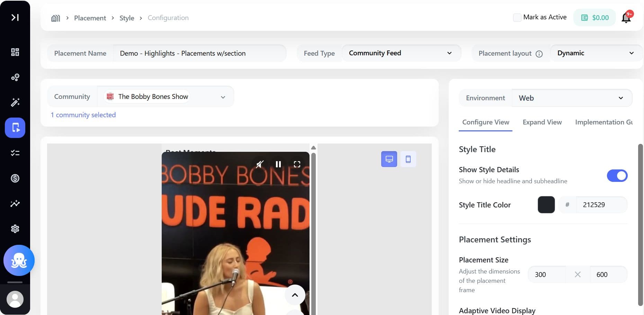Go to Placement breadcrumb
Image resolution: width=644 pixels, height=315 pixels.
pos(90,18)
